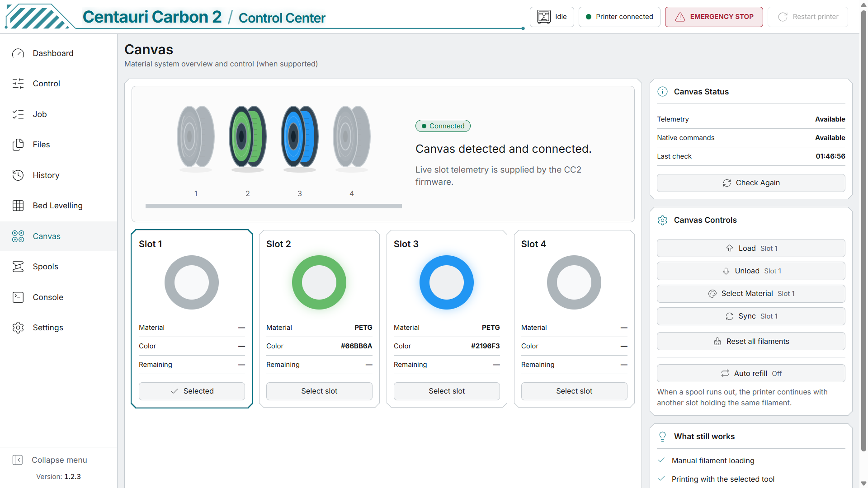This screenshot has width=868, height=488.
Task: Click Version 1.2.3 text
Action: [x=58, y=477]
